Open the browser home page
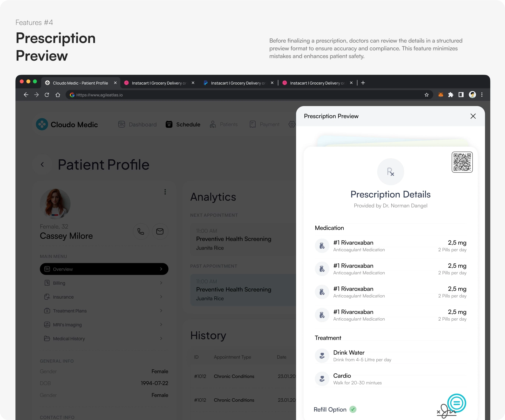Viewport: 505px width, 420px height. point(58,95)
